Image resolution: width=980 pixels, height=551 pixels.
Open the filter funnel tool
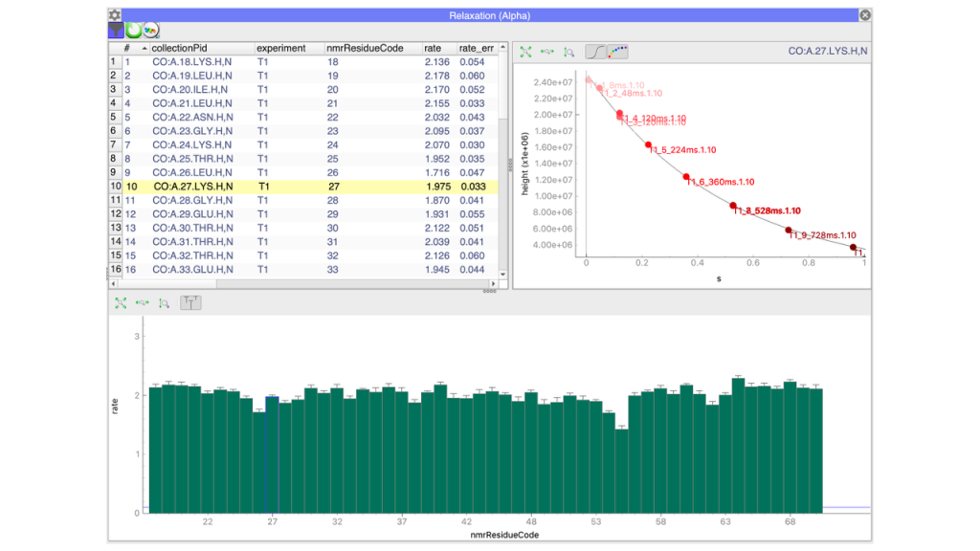116,30
